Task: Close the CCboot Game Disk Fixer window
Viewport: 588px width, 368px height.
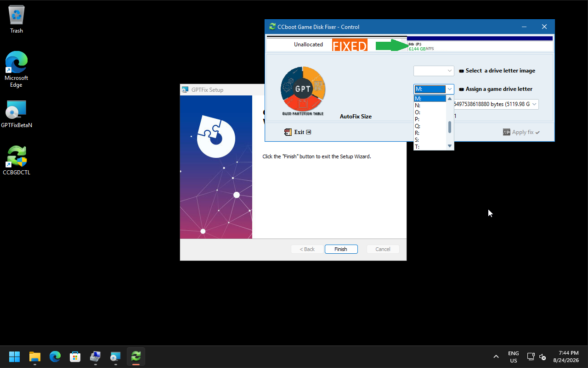Action: [x=544, y=27]
